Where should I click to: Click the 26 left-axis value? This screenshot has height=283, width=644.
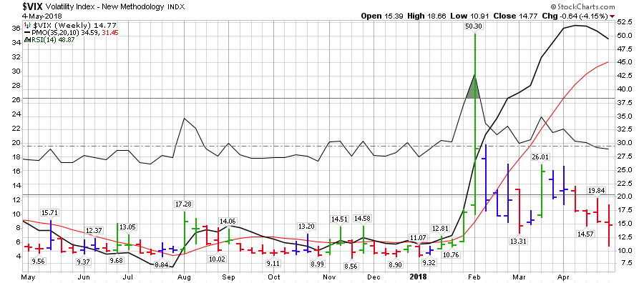click(x=16, y=99)
